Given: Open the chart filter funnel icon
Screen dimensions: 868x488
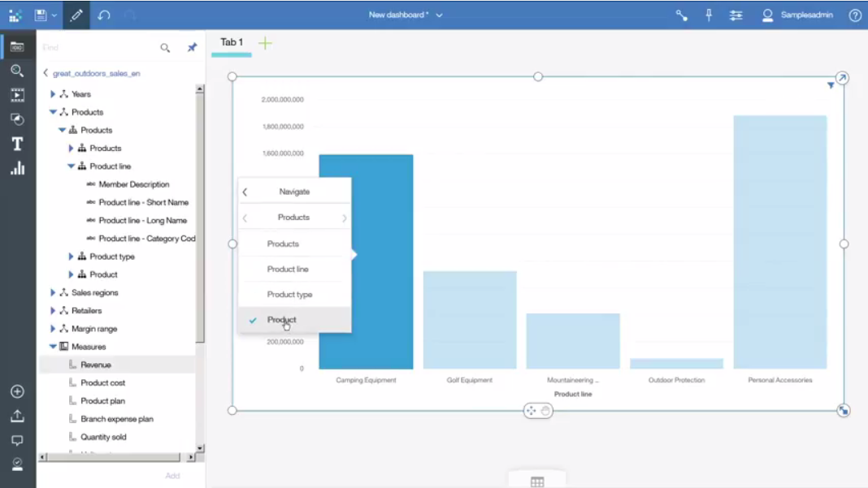Looking at the screenshot, I should pyautogui.click(x=831, y=85).
